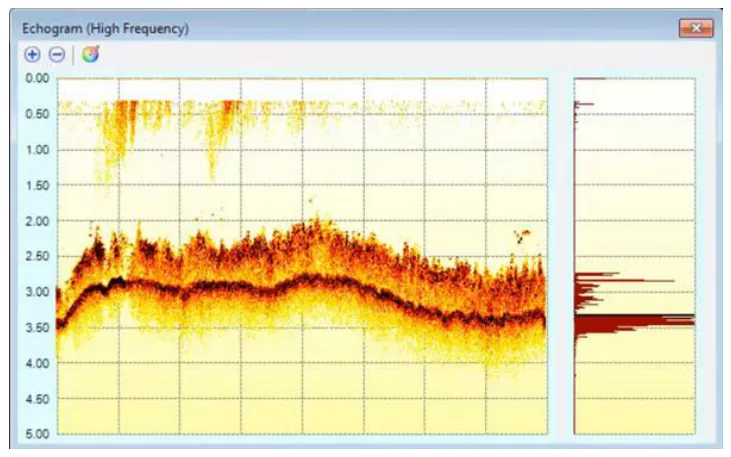Click the 1.00 depth label
The image size is (731, 457).
(37, 150)
